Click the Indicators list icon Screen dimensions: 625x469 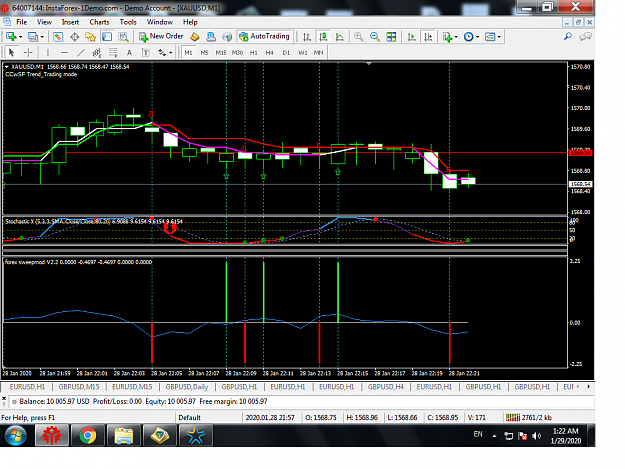pos(448,37)
